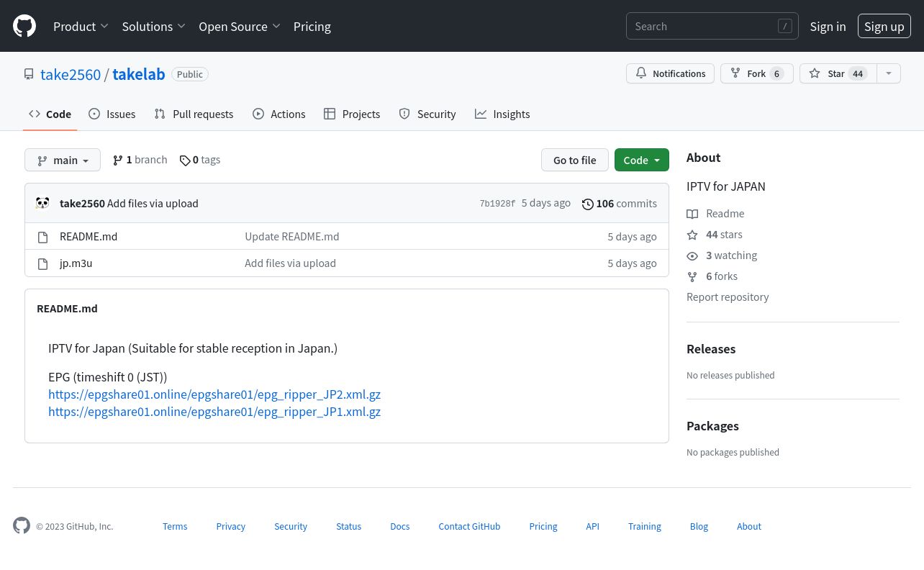
Task: Switch to the Security tab
Action: click(x=427, y=114)
